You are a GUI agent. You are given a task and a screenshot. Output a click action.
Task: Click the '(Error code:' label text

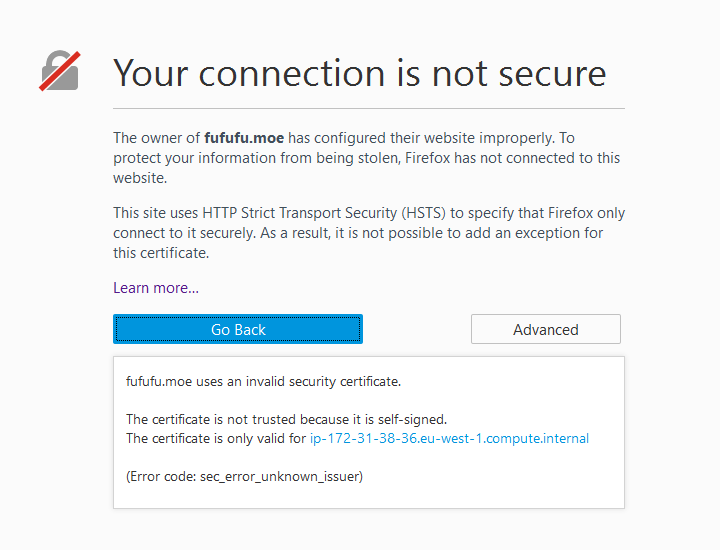click(x=161, y=477)
